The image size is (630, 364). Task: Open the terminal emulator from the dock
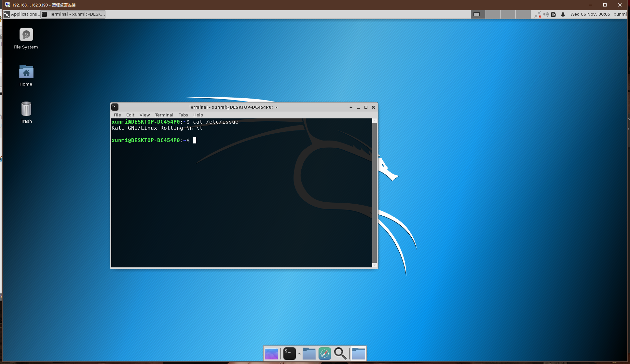click(x=289, y=354)
